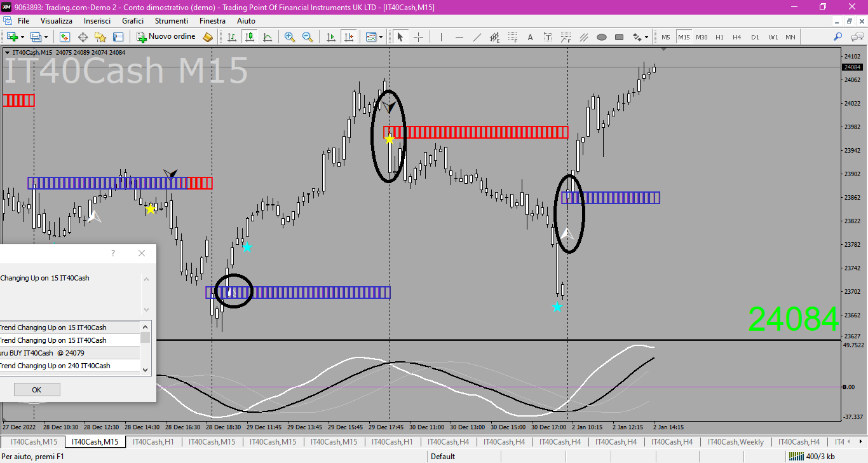Open the chat bubbles icon

pos(856,37)
